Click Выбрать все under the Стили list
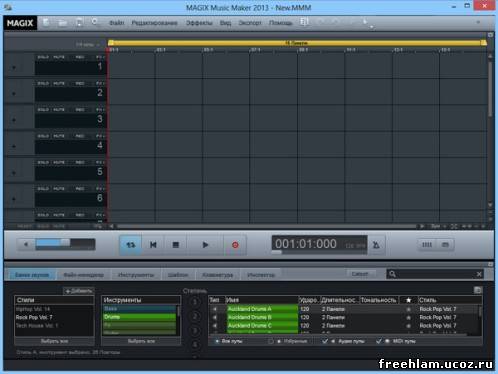The height and width of the screenshot is (374, 498). pyautogui.click(x=54, y=341)
